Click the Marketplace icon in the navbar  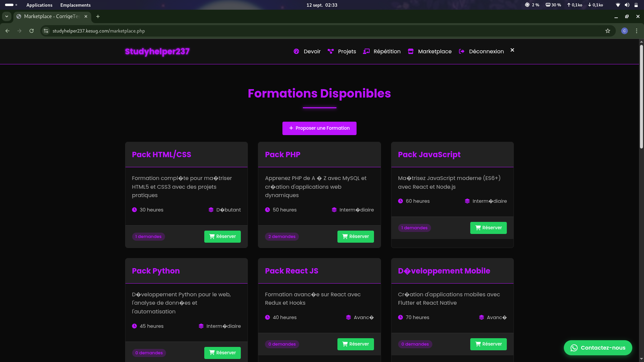coord(411,51)
